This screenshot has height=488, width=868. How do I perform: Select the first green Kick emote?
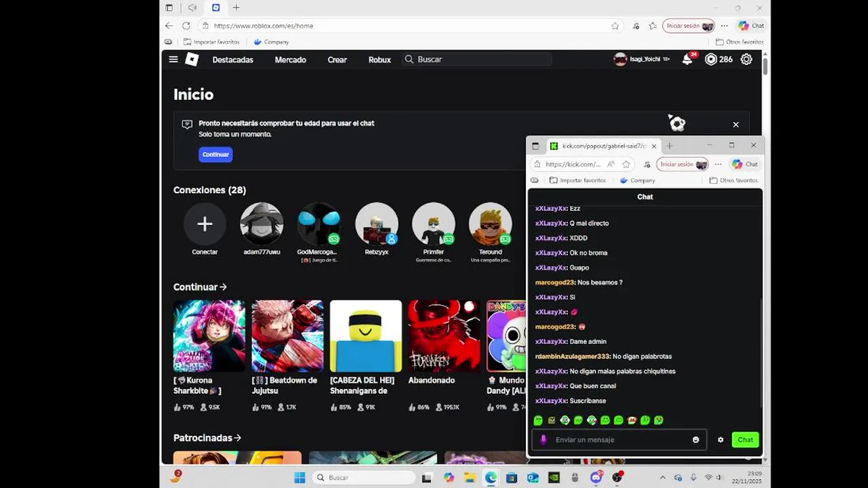pyautogui.click(x=538, y=420)
